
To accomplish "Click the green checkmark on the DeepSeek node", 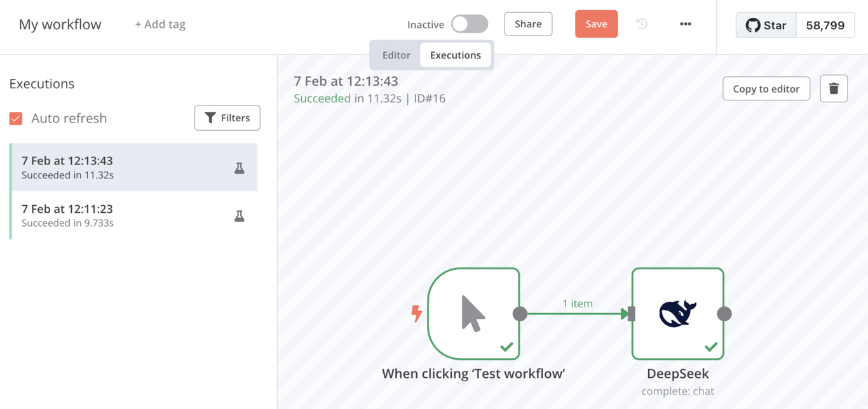I will tap(712, 347).
